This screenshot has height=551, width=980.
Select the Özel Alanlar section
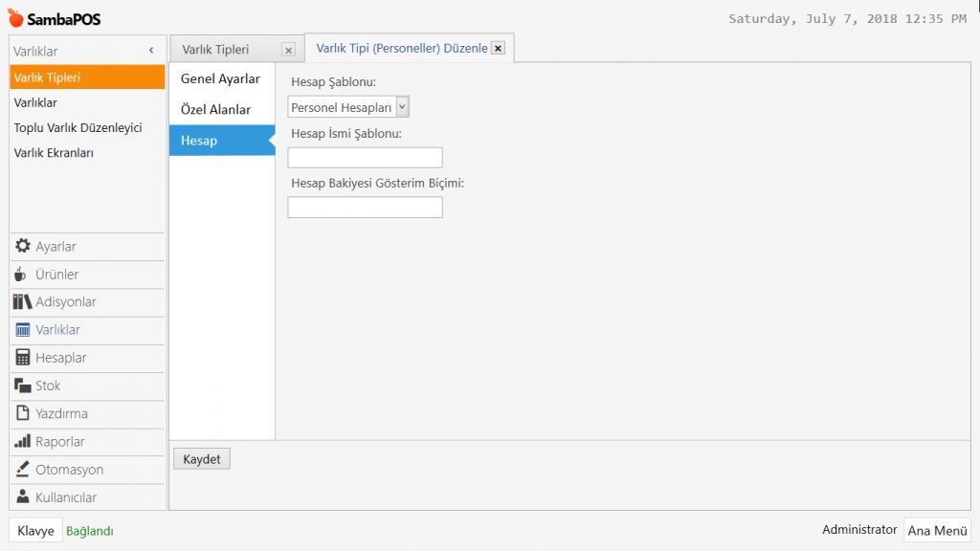pyautogui.click(x=216, y=110)
